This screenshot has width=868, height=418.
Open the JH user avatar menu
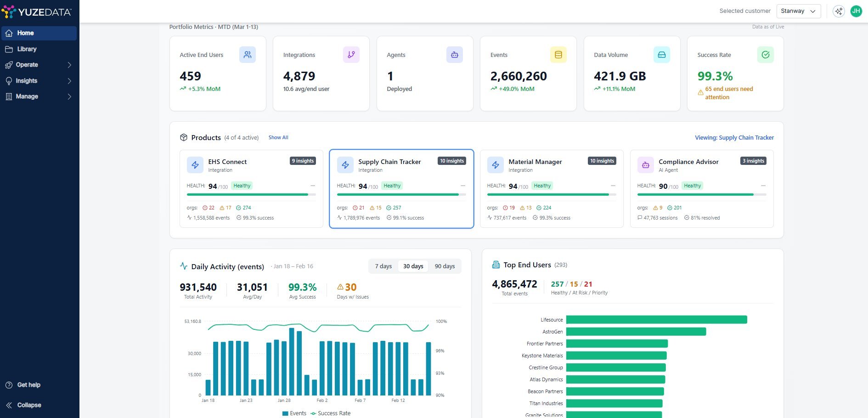[856, 11]
